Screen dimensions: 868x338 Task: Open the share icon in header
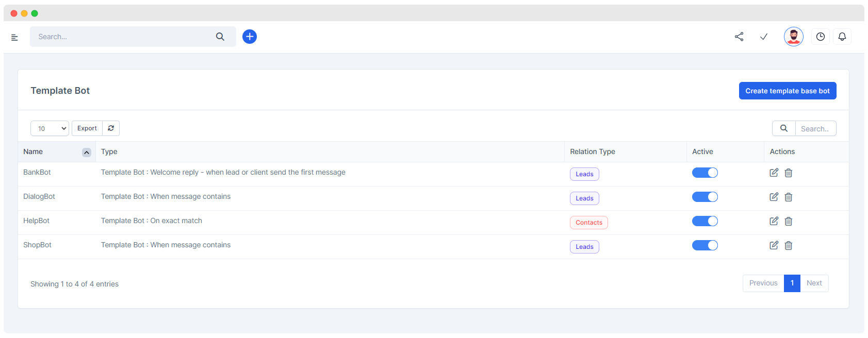[x=739, y=37]
